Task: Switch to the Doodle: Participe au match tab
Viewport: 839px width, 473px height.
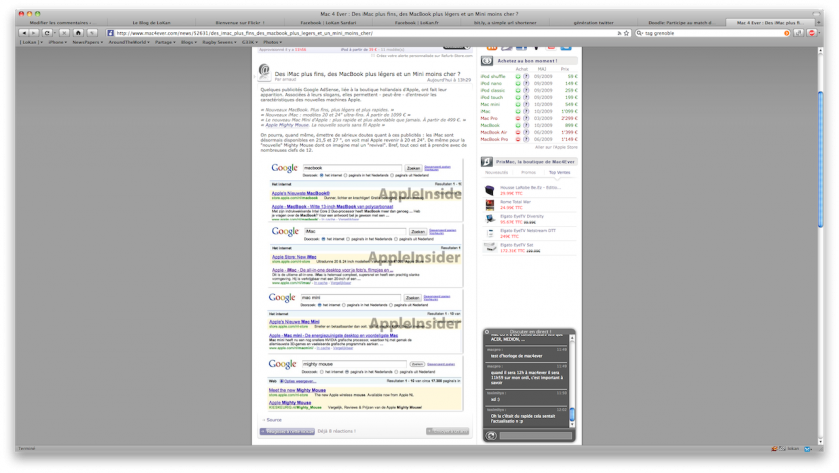Action: pos(680,22)
